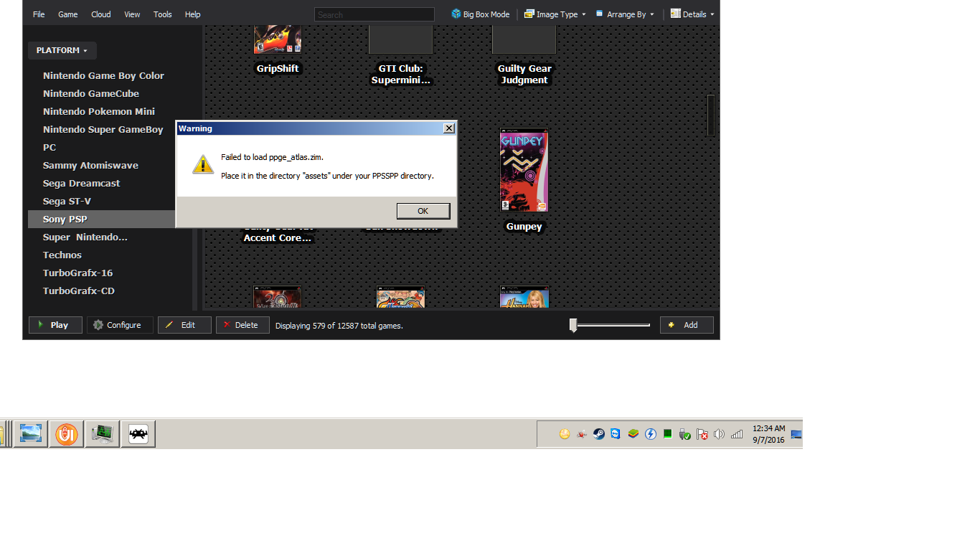This screenshot has width=980, height=551.
Task: Select Sega ST-V platform
Action: tap(67, 201)
